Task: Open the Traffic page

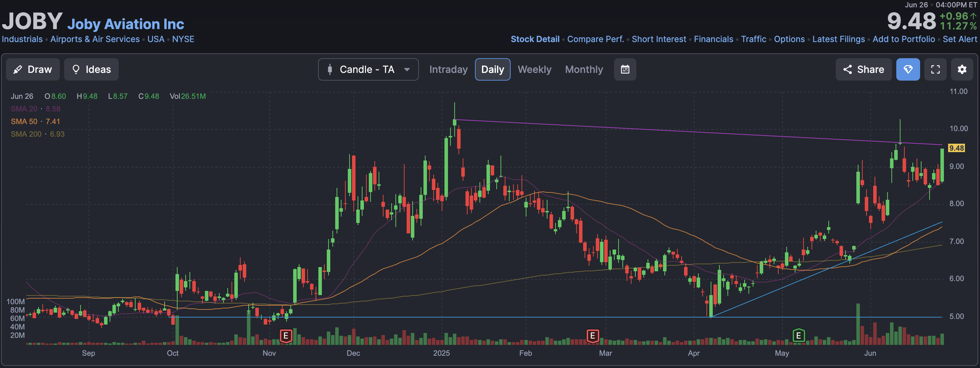Action: click(753, 39)
